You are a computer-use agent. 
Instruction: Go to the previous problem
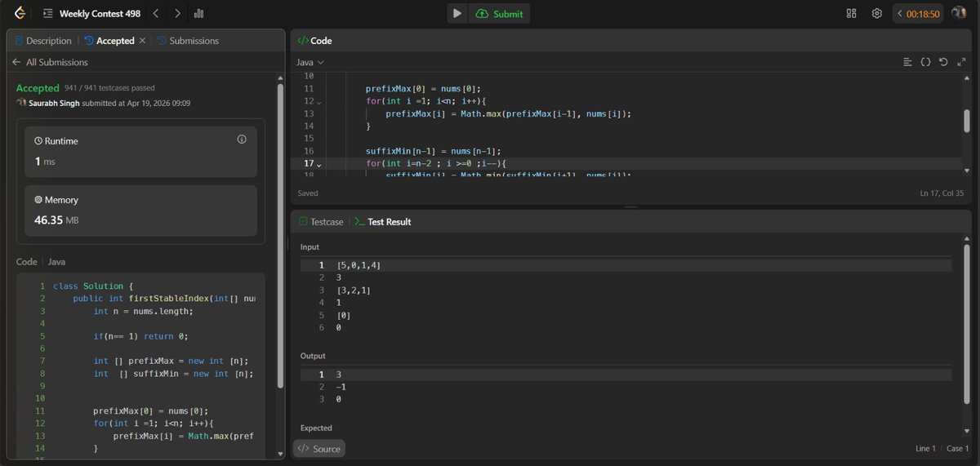[156, 13]
